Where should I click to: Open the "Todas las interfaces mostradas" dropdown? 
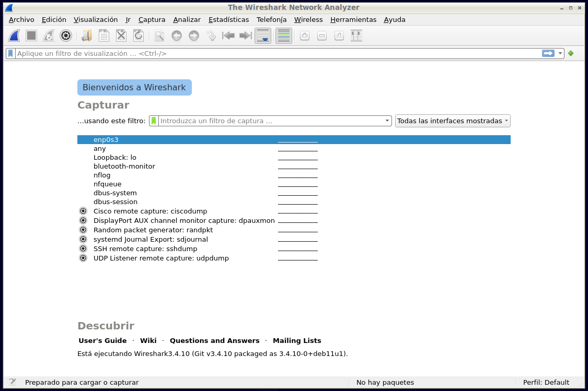[453, 121]
